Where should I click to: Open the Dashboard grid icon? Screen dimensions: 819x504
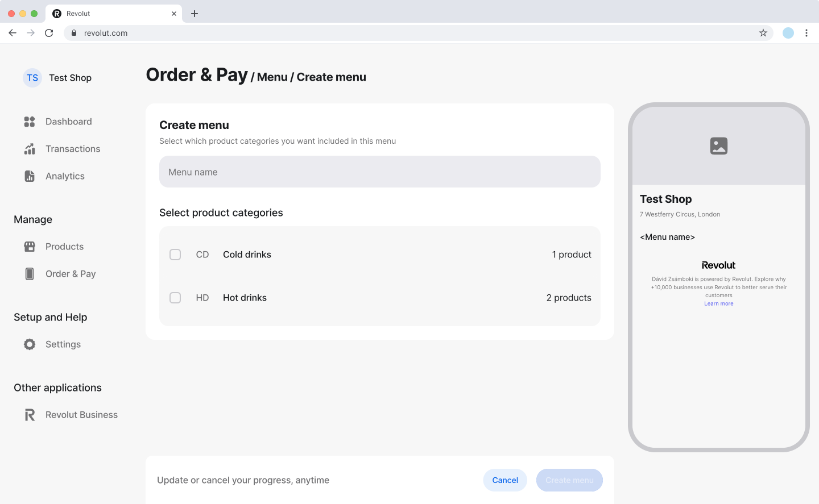[30, 122]
